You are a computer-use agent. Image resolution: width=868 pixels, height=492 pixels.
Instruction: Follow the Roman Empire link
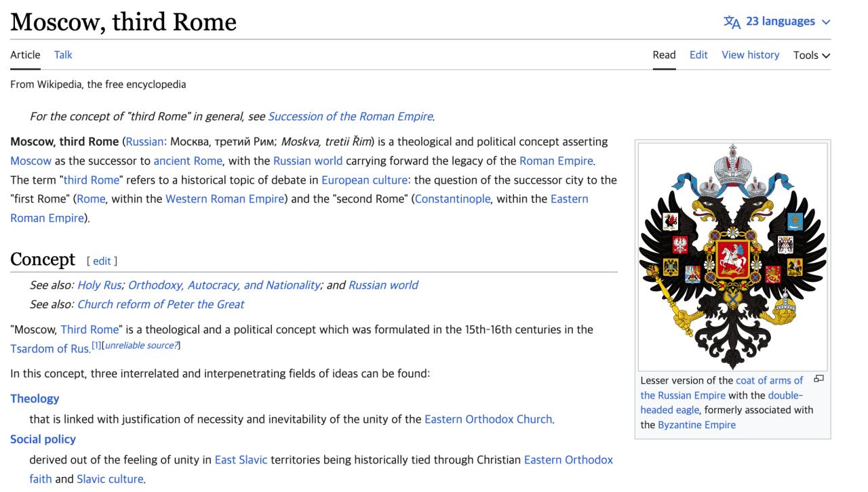click(x=556, y=161)
